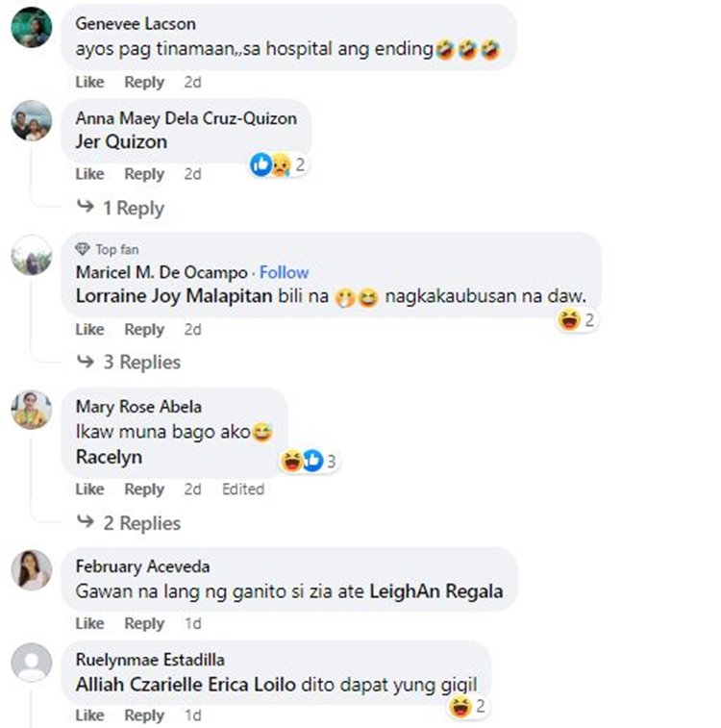Open Ruelynmae Estadilla's default avatar

click(32, 663)
